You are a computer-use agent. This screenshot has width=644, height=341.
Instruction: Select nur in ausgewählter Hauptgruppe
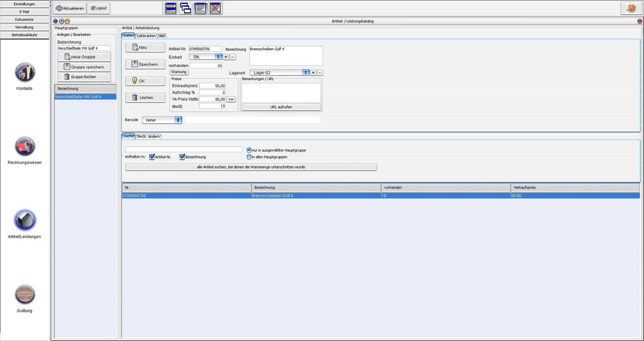click(x=249, y=150)
